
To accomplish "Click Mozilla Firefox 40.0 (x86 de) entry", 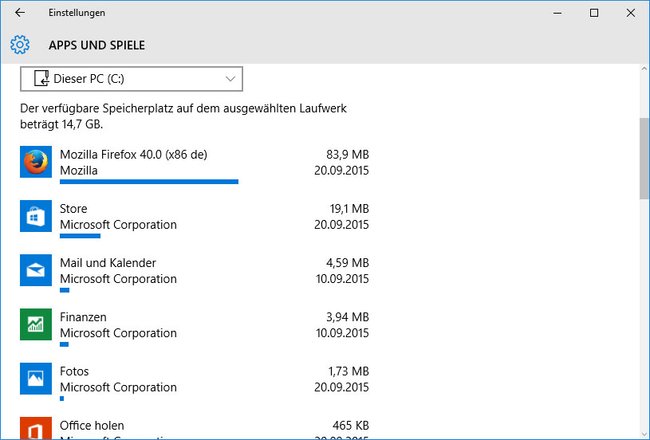I will click(x=133, y=155).
